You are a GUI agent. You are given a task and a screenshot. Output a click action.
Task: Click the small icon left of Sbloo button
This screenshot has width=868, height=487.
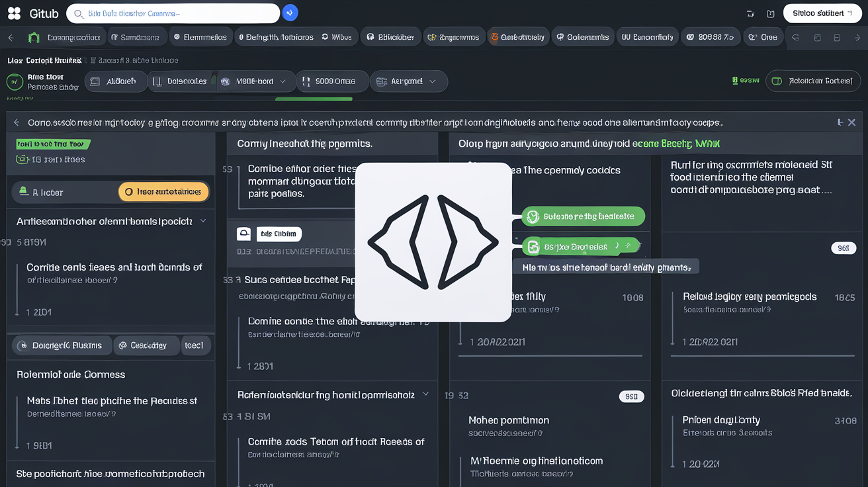[771, 13]
